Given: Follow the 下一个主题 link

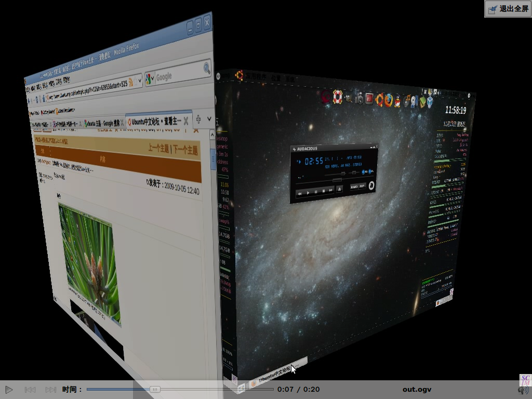Looking at the screenshot, I should pos(185,150).
